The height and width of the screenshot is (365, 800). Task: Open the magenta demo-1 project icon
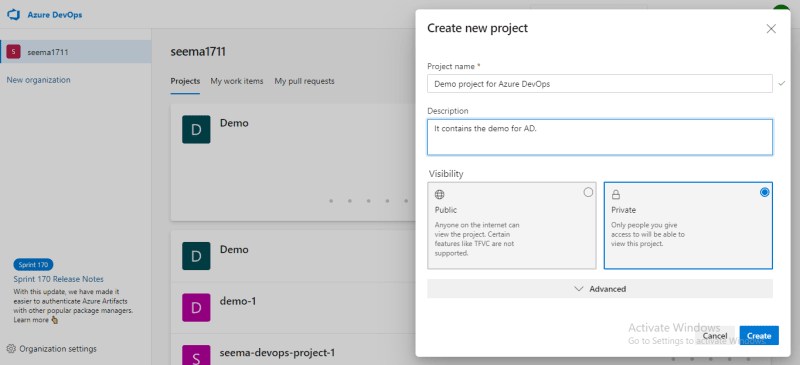[x=196, y=307]
